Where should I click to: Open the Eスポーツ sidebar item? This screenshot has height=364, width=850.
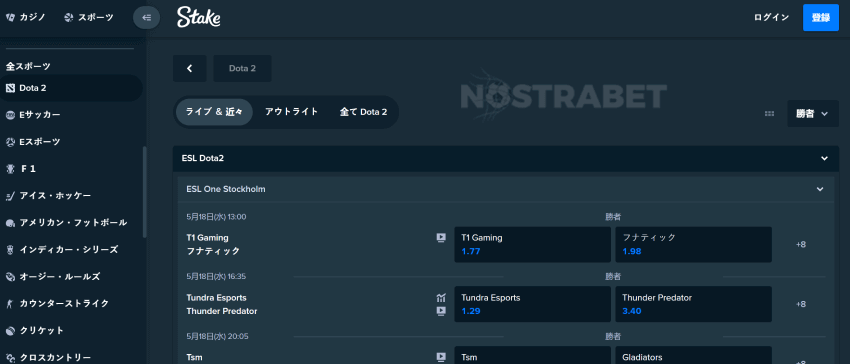(x=71, y=142)
